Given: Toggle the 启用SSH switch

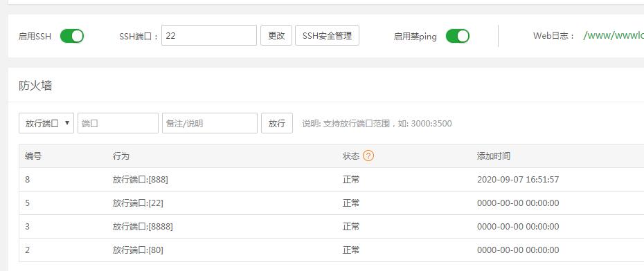Looking at the screenshot, I should coord(72,36).
